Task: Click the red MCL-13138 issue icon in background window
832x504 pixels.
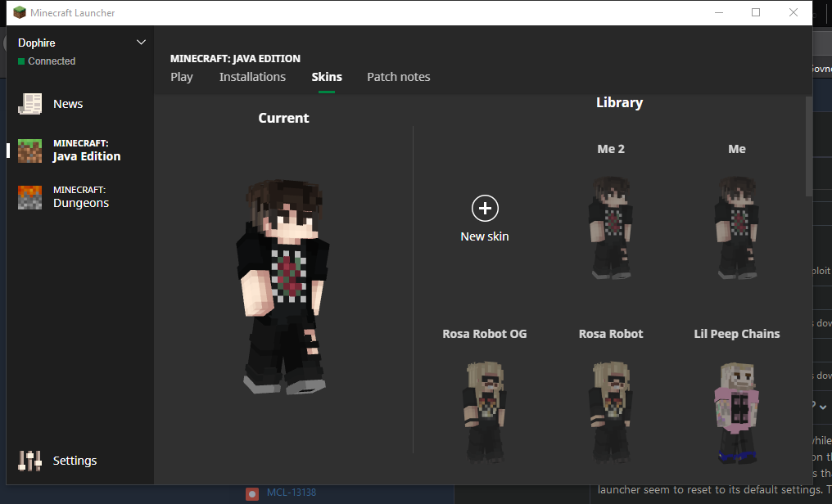Action: click(252, 494)
